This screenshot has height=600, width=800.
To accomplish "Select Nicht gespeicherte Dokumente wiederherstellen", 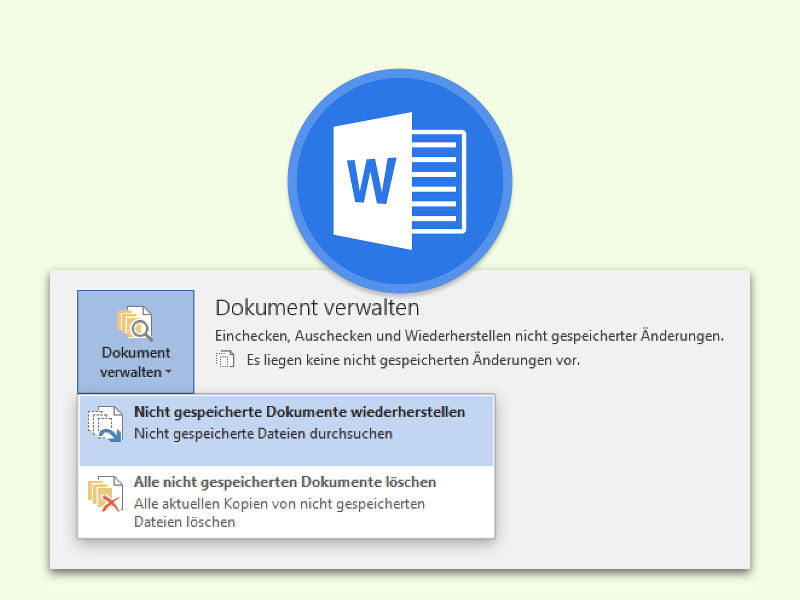I will click(x=286, y=431).
